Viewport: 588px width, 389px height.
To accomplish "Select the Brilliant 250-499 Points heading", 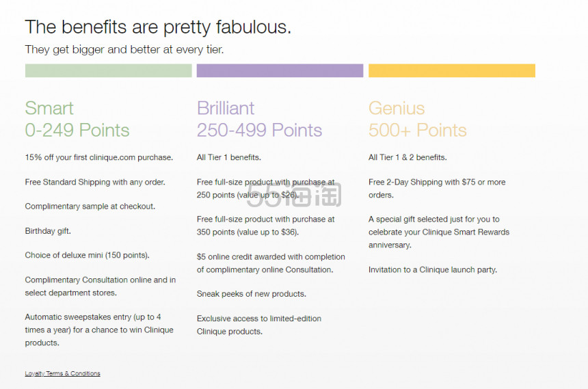I will coord(260,119).
